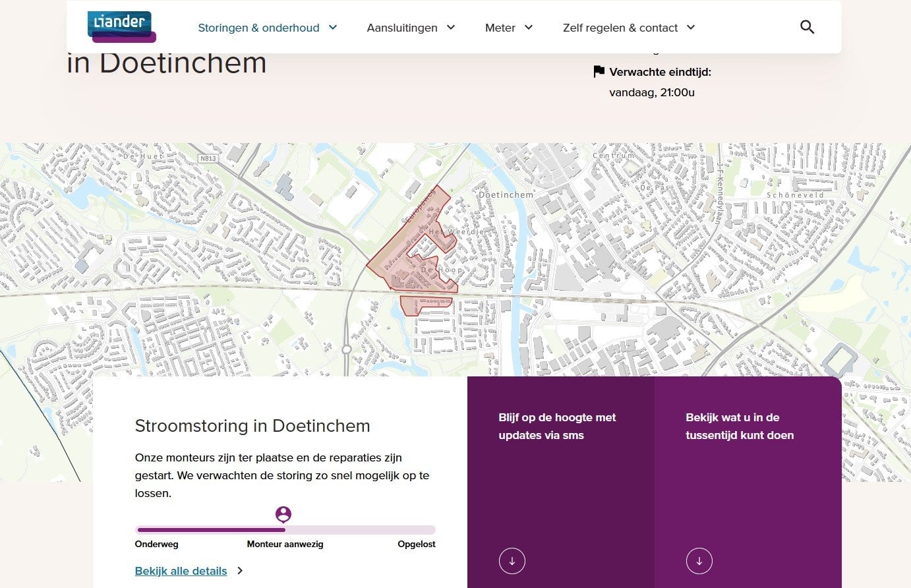Select Blijf op de hoogte met updates via sms

[x=561, y=482]
